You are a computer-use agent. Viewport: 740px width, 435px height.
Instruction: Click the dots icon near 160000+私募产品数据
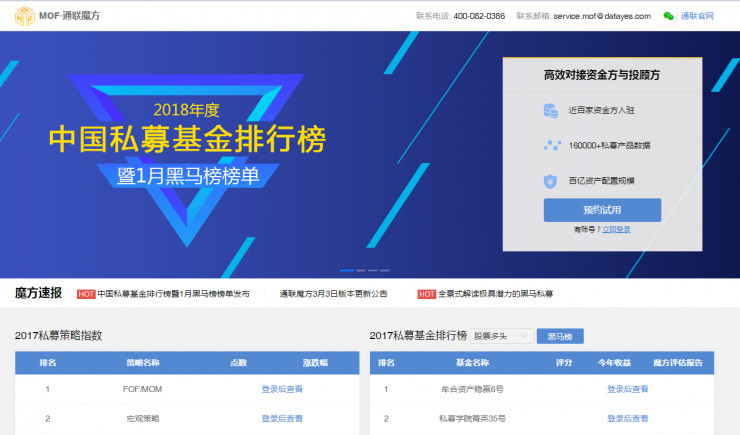pos(552,145)
